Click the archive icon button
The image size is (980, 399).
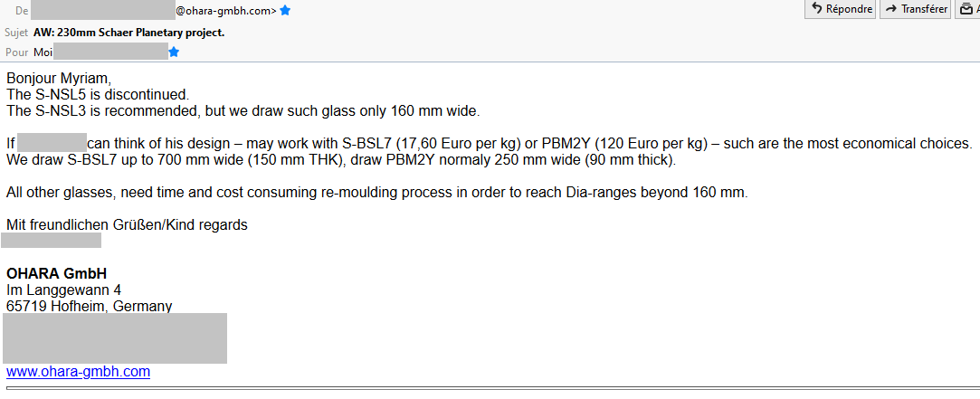pyautogui.click(x=969, y=9)
